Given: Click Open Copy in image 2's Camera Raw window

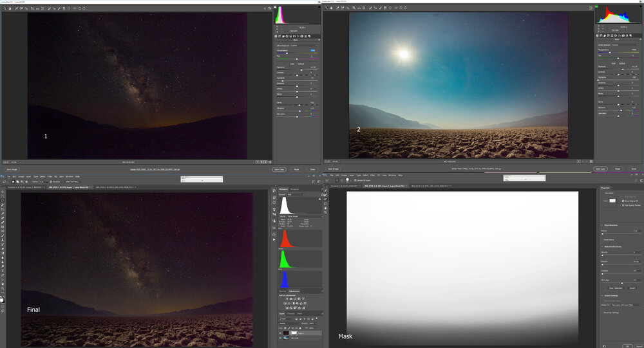Looking at the screenshot, I should pos(600,169).
